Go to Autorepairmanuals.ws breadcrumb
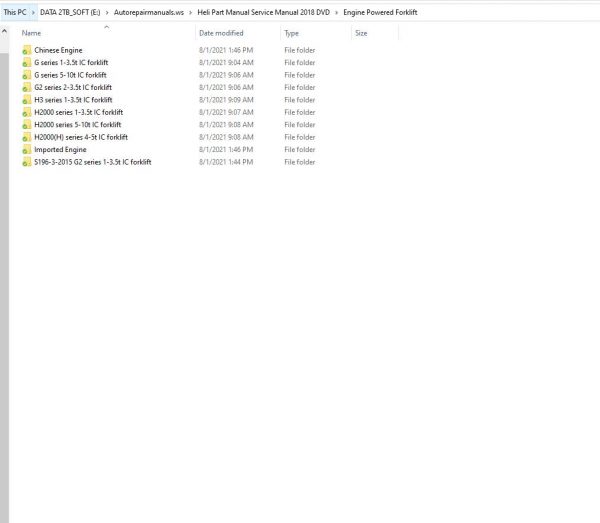The height and width of the screenshot is (523, 600). click(x=149, y=12)
